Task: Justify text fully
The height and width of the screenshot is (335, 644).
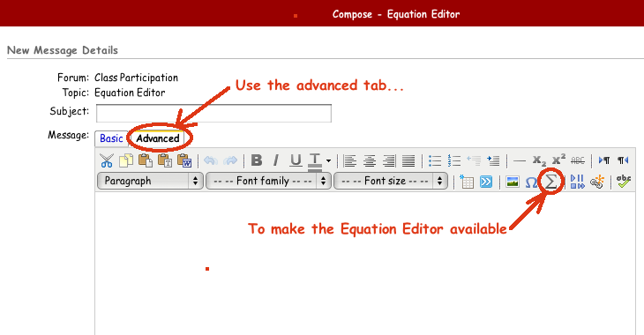Action: pos(408,160)
